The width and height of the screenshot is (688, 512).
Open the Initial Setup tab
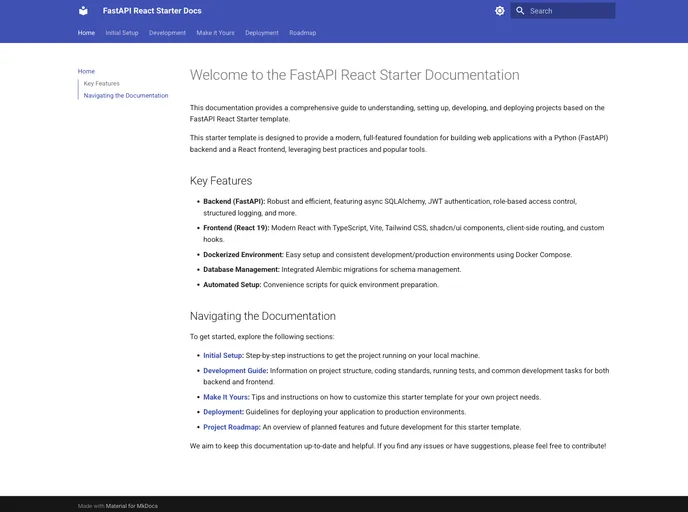(x=122, y=33)
